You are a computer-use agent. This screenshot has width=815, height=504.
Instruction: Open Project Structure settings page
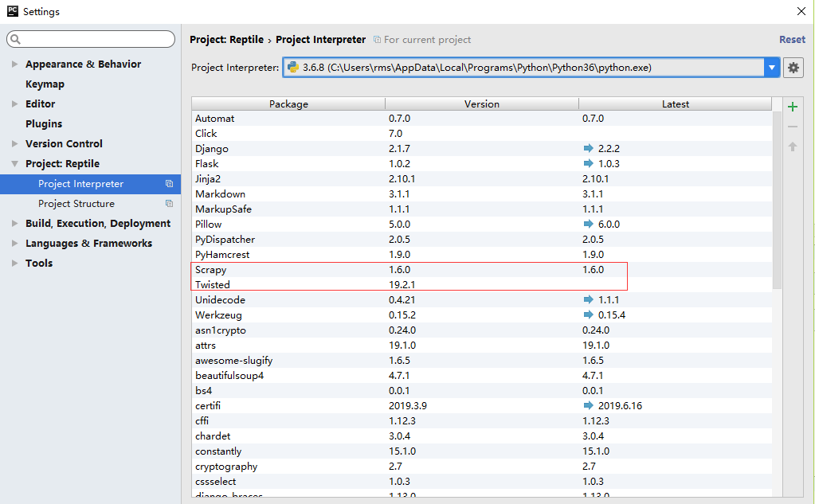click(76, 204)
